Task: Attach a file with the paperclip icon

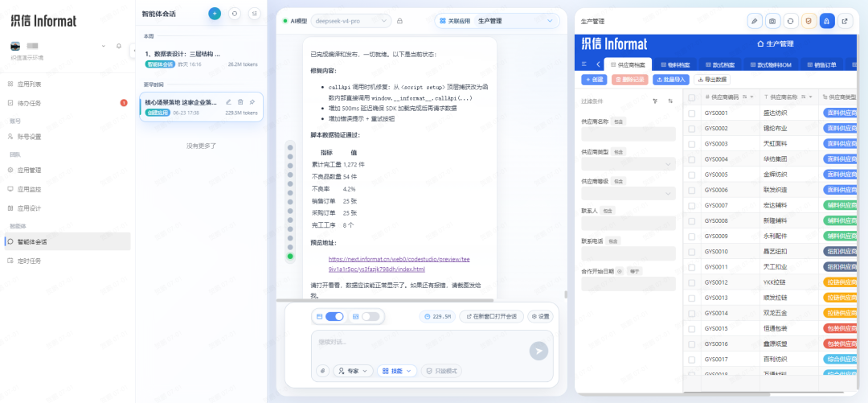Action: pyautogui.click(x=322, y=371)
